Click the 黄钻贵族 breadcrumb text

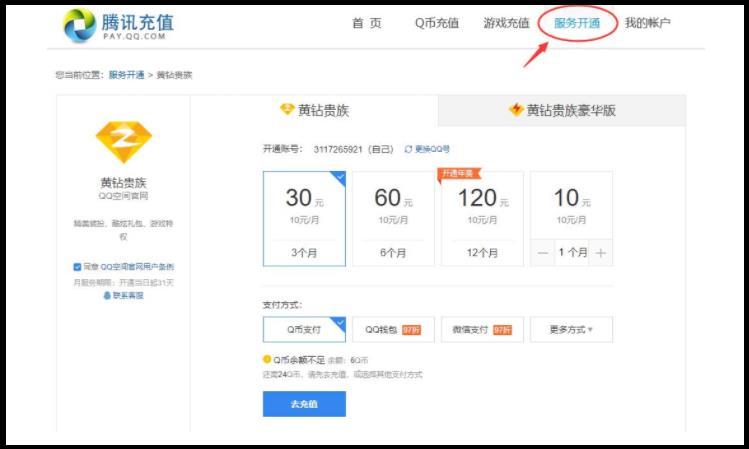click(174, 75)
